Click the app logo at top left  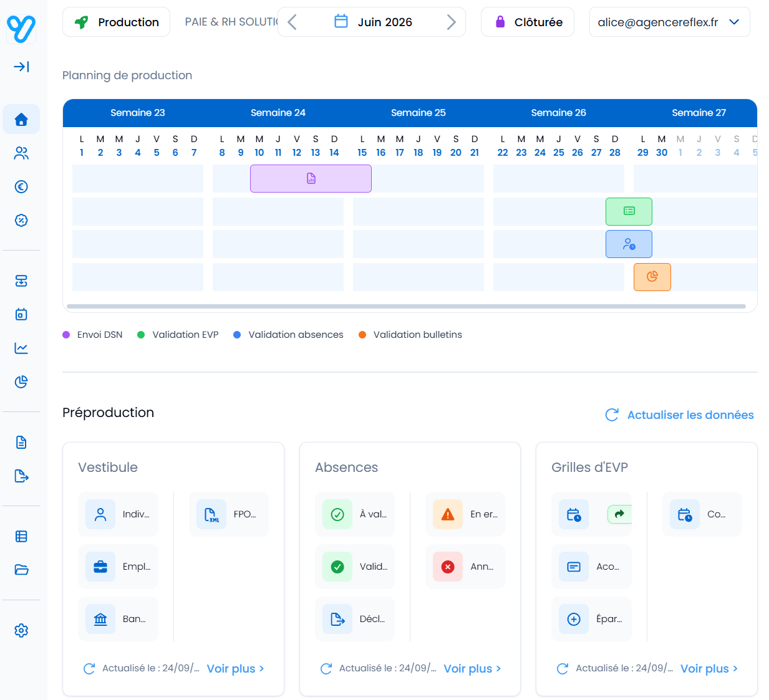21,28
